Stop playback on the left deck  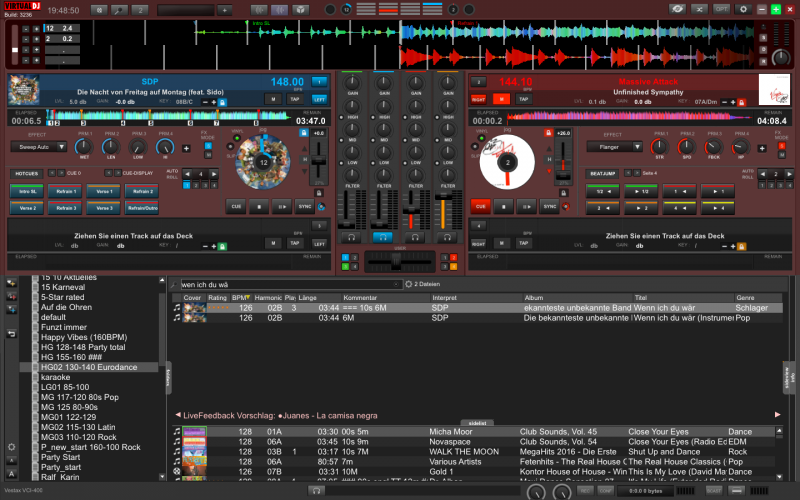coord(259,206)
